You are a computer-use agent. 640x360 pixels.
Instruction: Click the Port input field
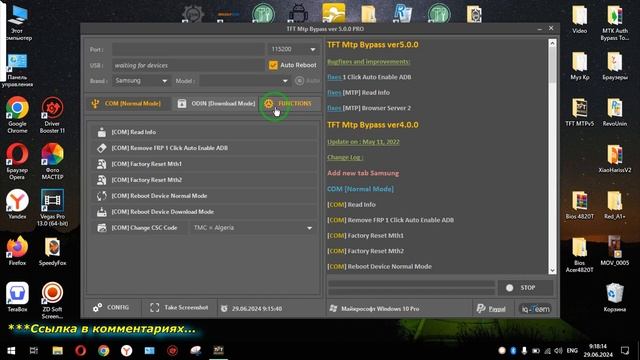tap(188, 49)
